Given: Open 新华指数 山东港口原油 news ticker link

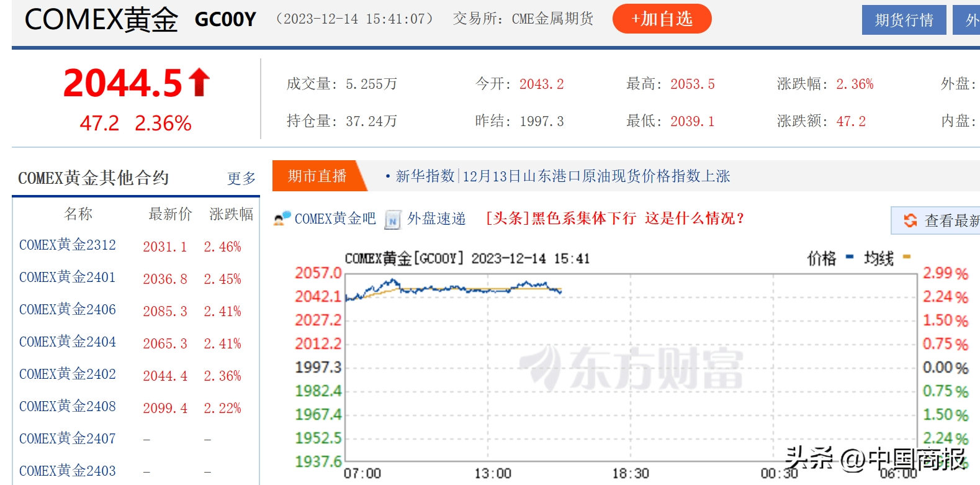Looking at the screenshot, I should (x=562, y=176).
